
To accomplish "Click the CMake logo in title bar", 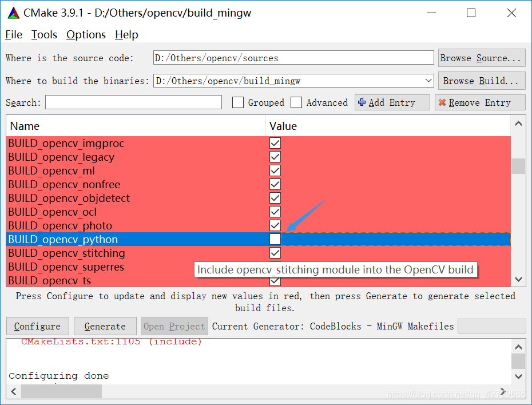I will 14,13.
